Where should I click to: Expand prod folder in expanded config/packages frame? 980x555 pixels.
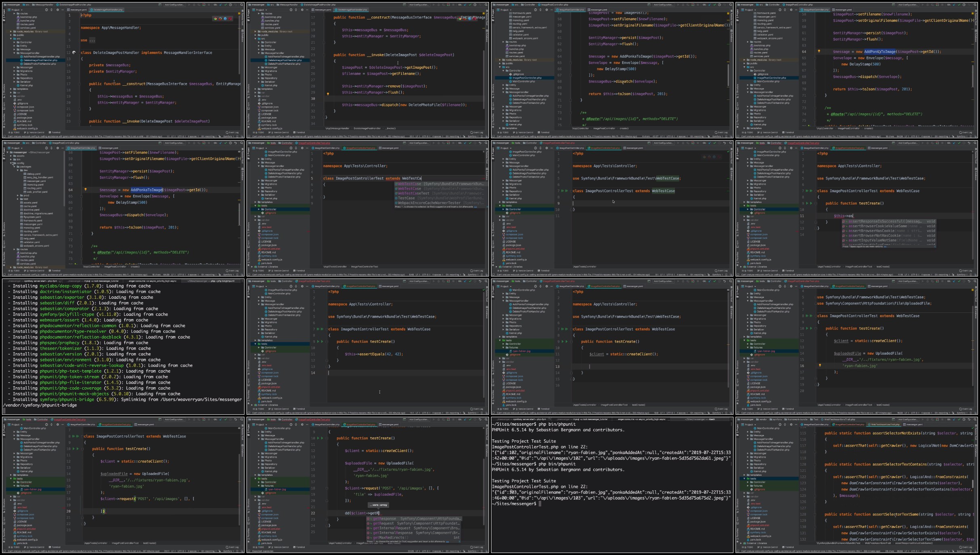coord(18,195)
